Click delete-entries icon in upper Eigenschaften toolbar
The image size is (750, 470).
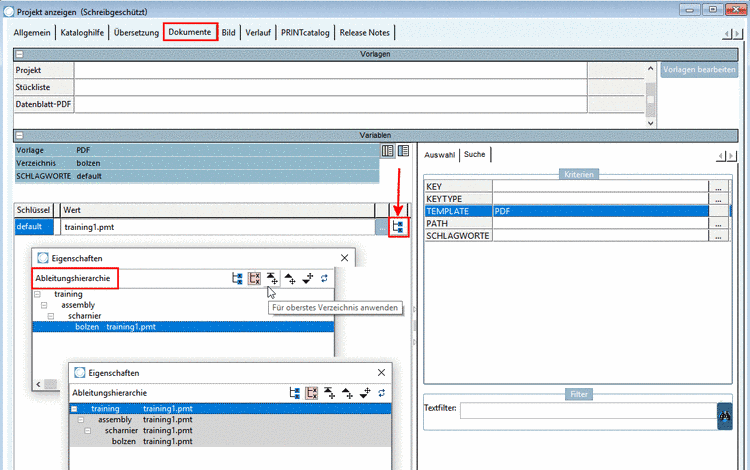coord(254,278)
